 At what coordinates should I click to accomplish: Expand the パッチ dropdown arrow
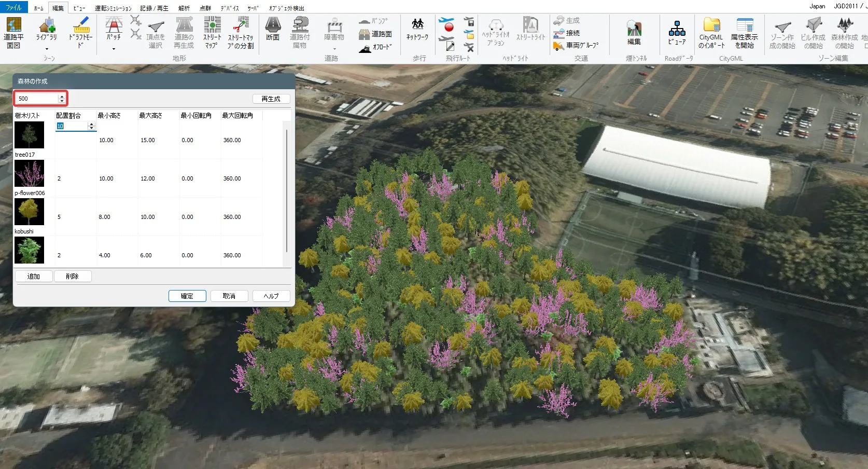114,49
